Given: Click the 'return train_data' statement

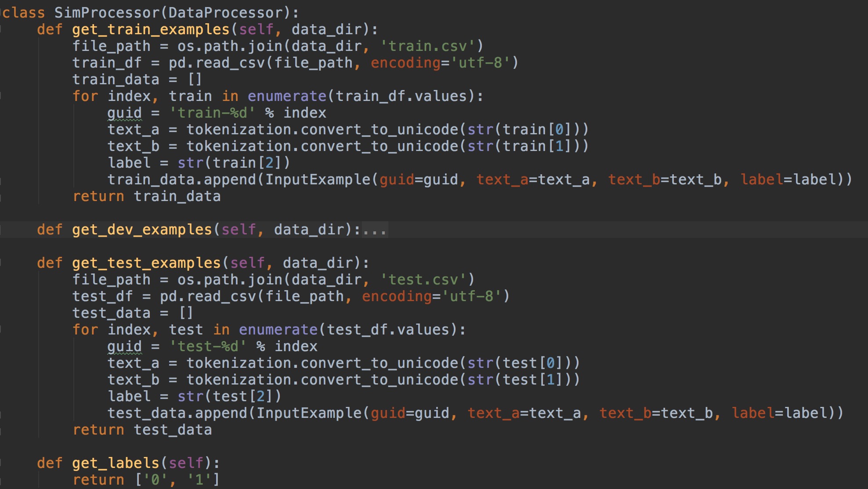Looking at the screenshot, I should point(146,196).
